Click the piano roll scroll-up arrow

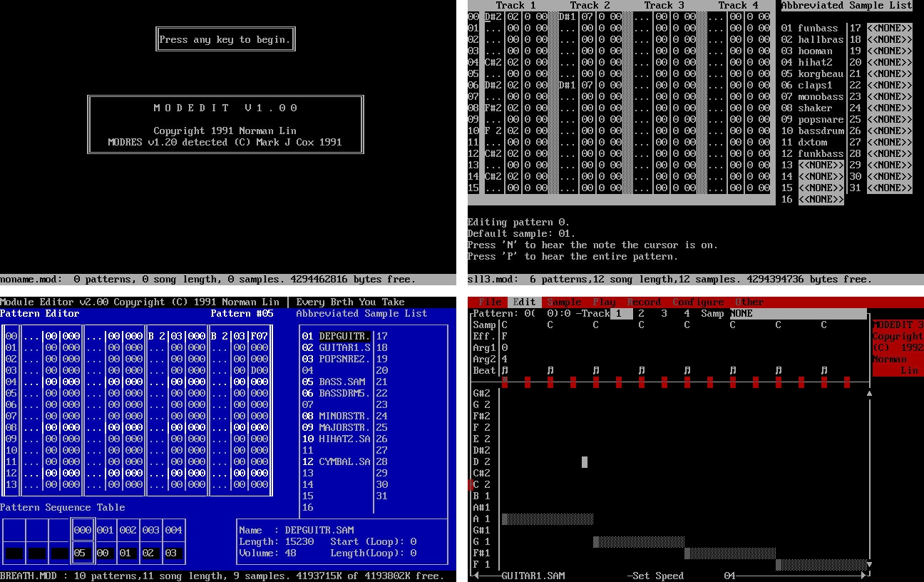pos(869,393)
